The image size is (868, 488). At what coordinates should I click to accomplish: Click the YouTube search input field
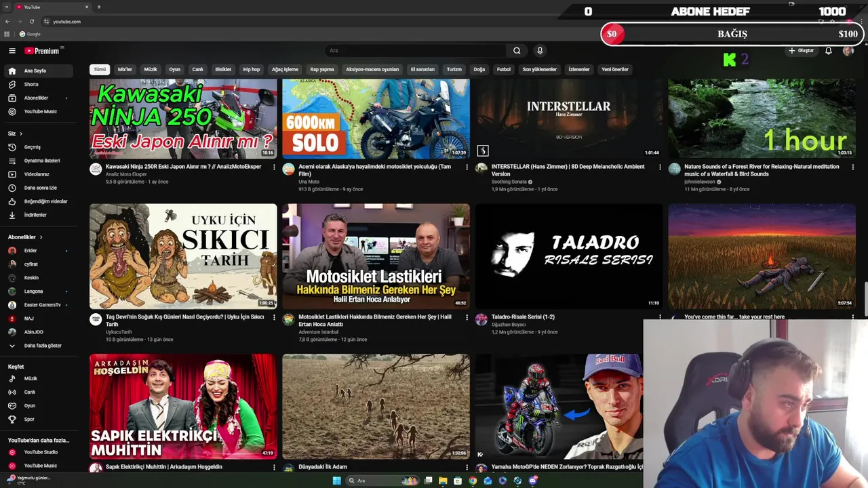(x=415, y=51)
